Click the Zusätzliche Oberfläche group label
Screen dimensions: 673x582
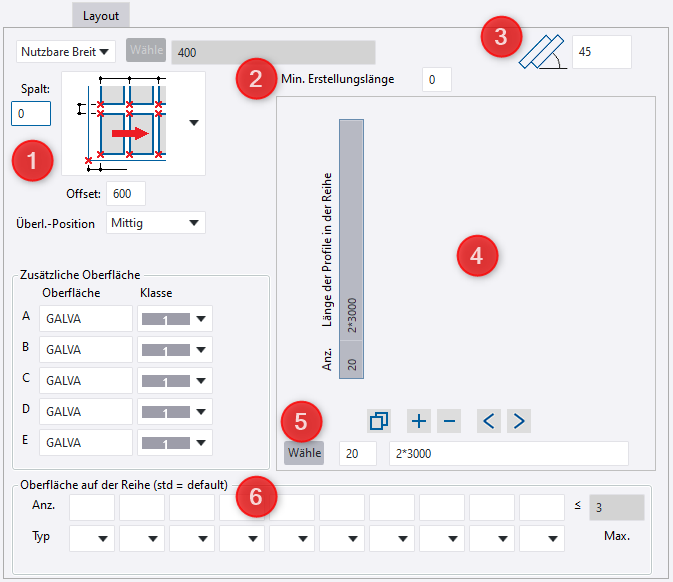pos(80,275)
